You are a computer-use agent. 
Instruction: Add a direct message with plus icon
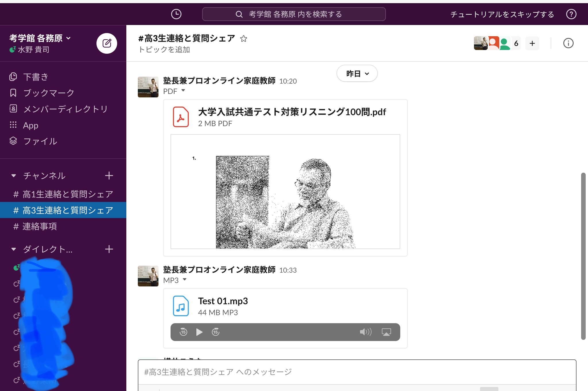coord(109,249)
